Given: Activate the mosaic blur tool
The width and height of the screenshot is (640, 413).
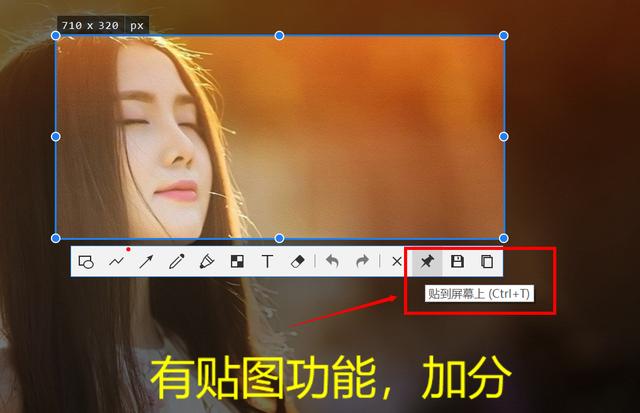Looking at the screenshot, I should click(237, 262).
